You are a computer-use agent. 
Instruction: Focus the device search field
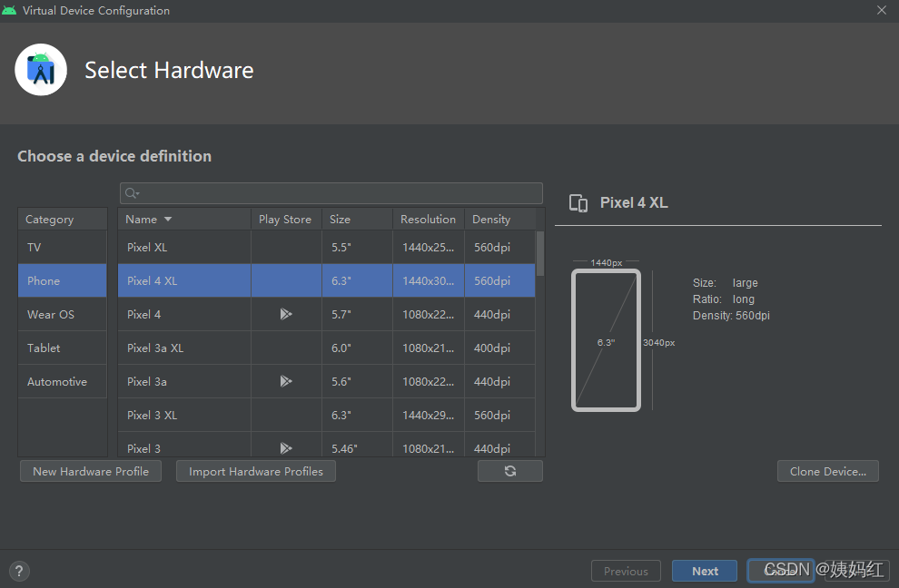[x=331, y=193]
